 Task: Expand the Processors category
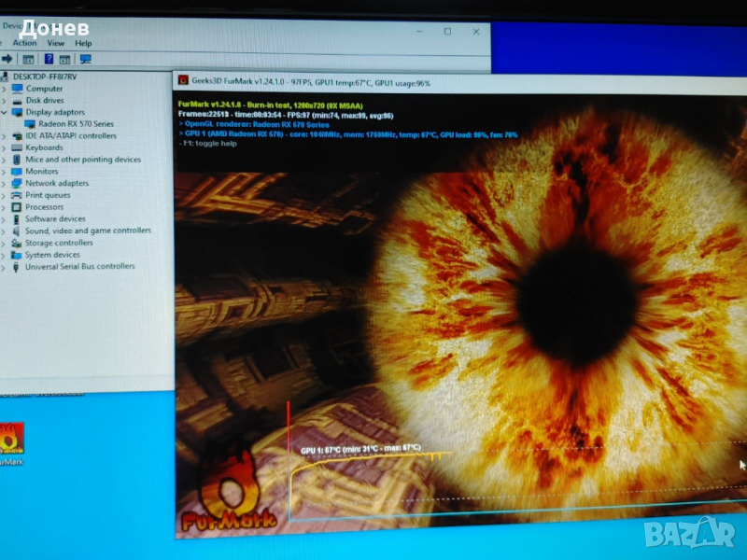click(5, 207)
